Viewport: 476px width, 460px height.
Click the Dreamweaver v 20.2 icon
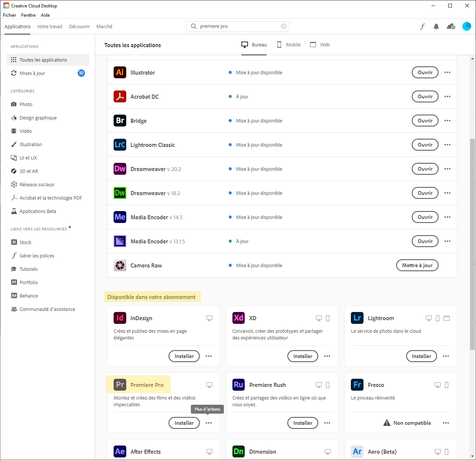[120, 169]
